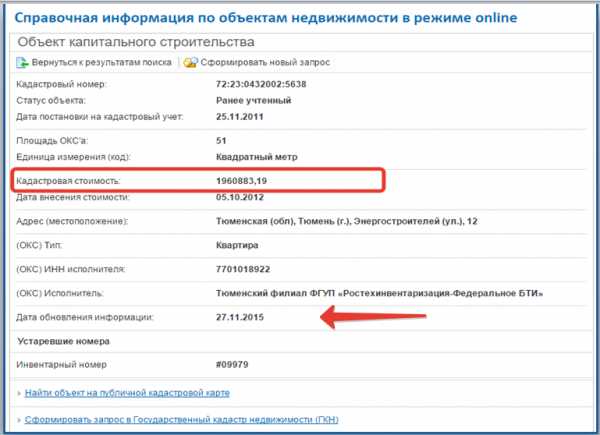
Task: Click page title 'Справочная информация по объектам недвижимости'
Action: [x=207, y=18]
